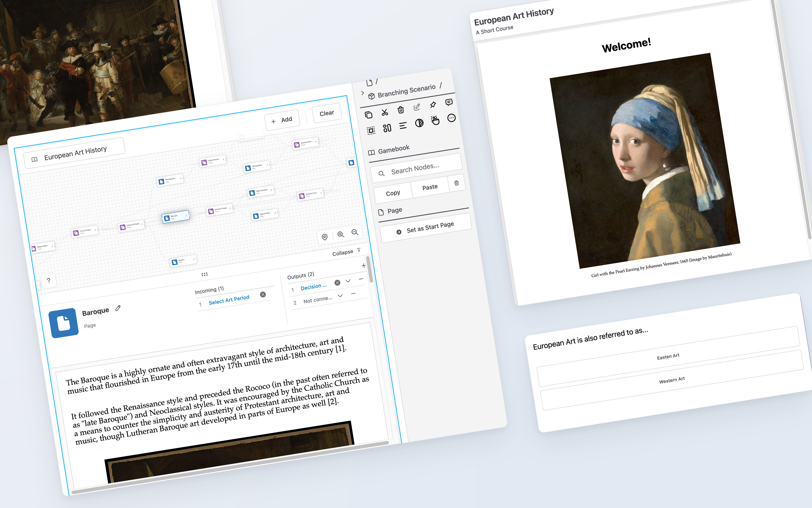Click the Paste button
The image size is (812, 508).
tap(430, 187)
